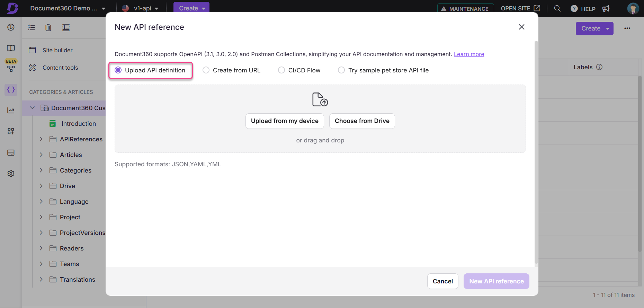Open the Settings gear icon in sidebar

(x=11, y=174)
